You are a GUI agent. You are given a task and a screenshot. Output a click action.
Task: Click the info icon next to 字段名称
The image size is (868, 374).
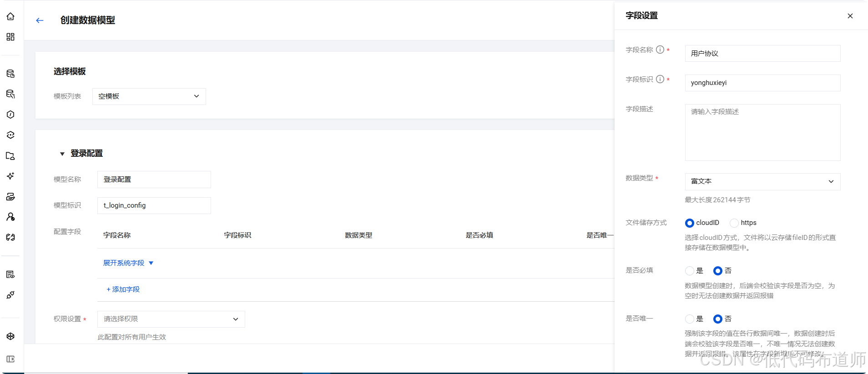[x=660, y=50]
